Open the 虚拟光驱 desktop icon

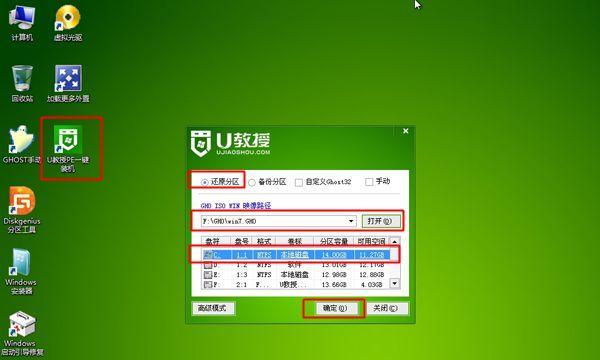click(68, 23)
